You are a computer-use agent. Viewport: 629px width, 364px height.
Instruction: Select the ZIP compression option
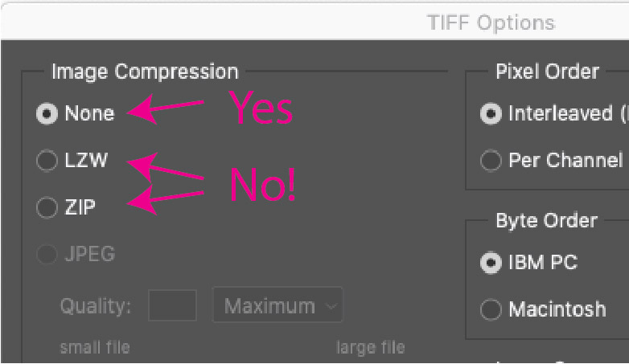[x=47, y=207]
